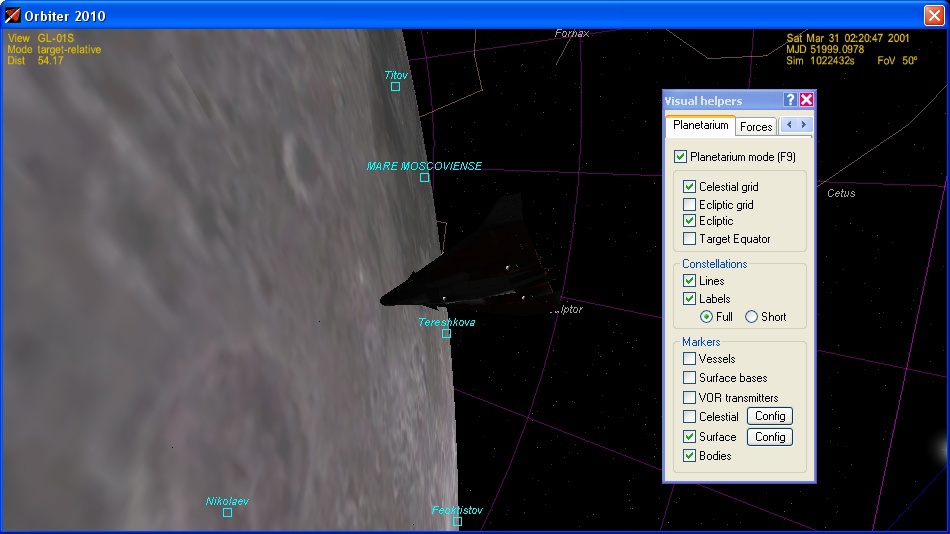
Task: Uncheck the Surface markers checkbox
Action: [x=689, y=436]
